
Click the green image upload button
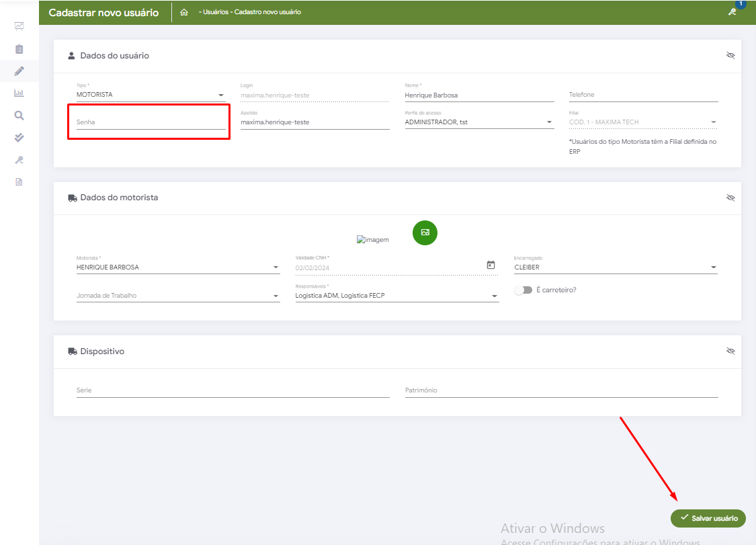[425, 232]
